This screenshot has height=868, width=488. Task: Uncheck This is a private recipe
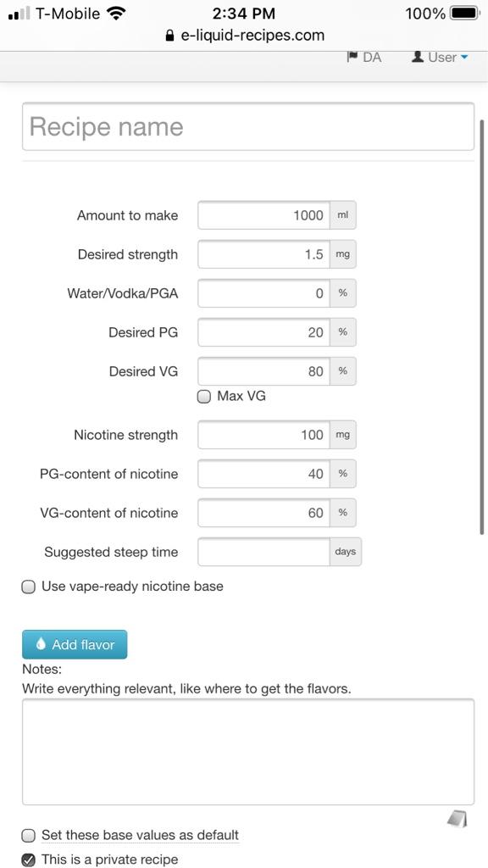(x=28, y=860)
